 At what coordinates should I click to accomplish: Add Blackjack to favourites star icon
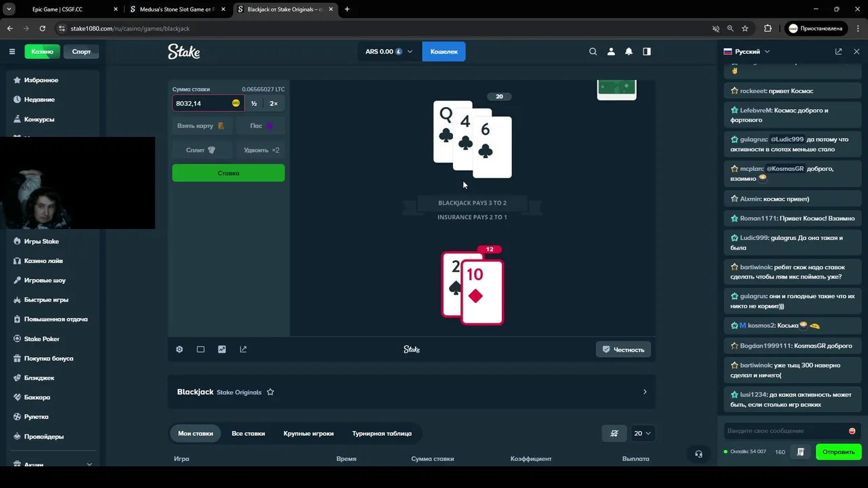[271, 392]
